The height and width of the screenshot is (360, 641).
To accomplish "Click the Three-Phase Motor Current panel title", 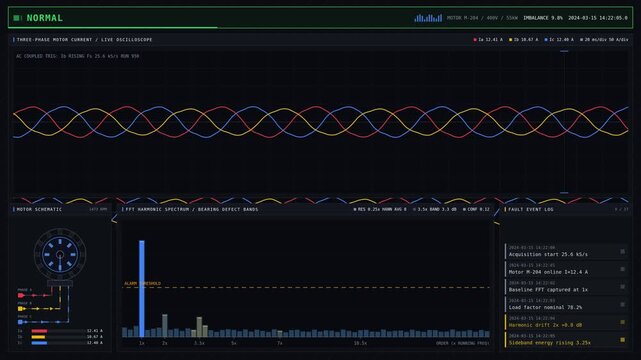I will 84,40.
